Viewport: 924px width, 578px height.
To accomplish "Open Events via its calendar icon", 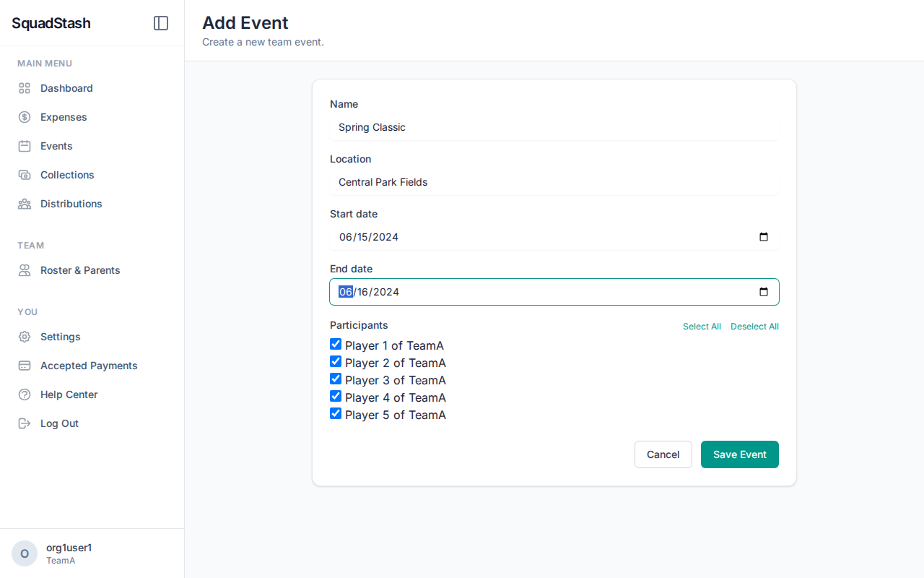I will 24,145.
